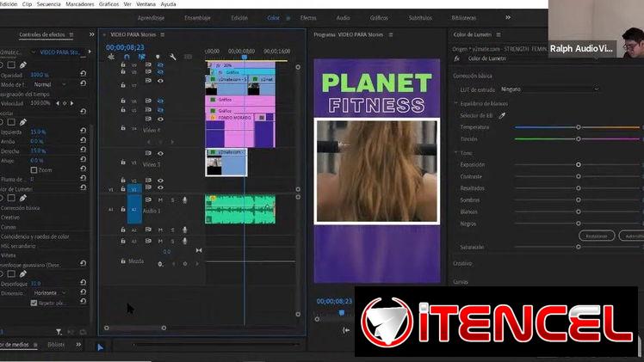The height and width of the screenshot is (362, 644).
Task: Open the Secuencia menu
Action: [x=48, y=4]
